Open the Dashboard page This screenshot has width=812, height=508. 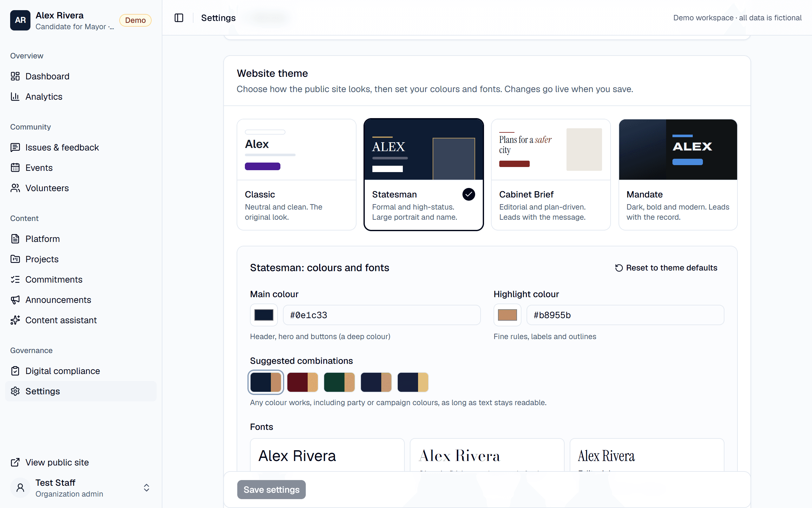coord(81,76)
